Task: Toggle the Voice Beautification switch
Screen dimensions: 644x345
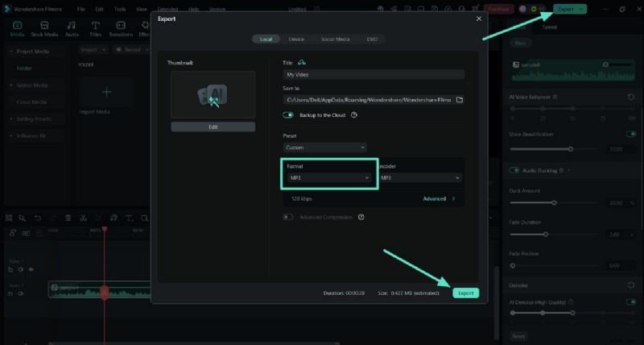Action: tap(630, 134)
